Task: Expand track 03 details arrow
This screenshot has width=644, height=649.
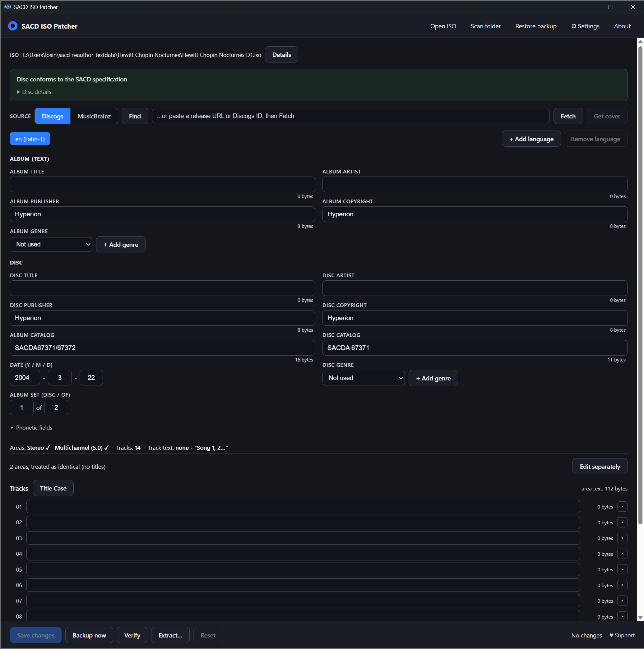Action: tap(622, 538)
